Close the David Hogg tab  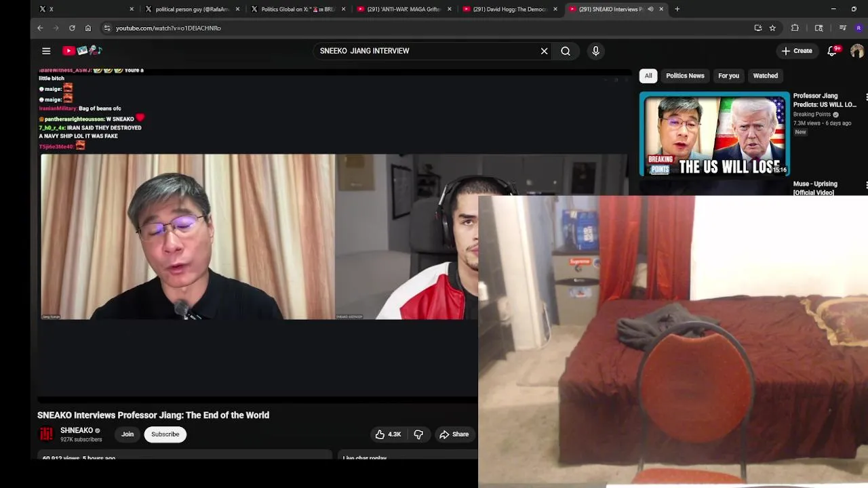(555, 9)
